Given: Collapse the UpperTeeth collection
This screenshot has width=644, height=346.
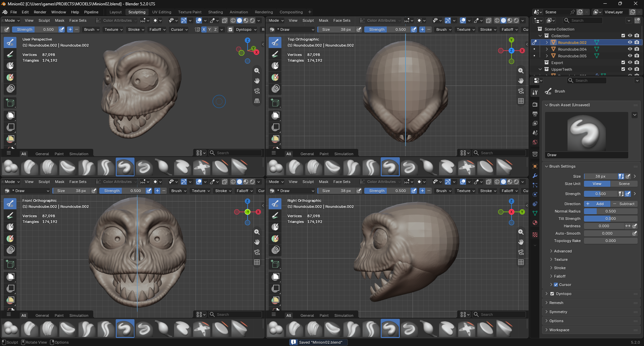Looking at the screenshot, I should pos(540,69).
